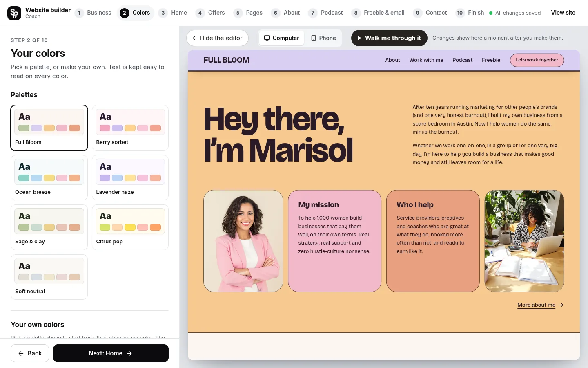Viewport: 588px width, 368px height.
Task: Click Marisol's portrait in pink blazer
Action: [243, 241]
